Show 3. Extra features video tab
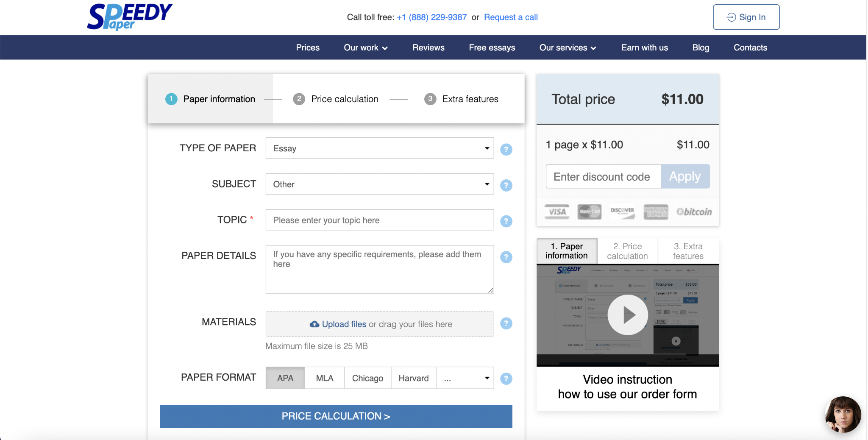Screen dimensions: 868x440 [688, 251]
